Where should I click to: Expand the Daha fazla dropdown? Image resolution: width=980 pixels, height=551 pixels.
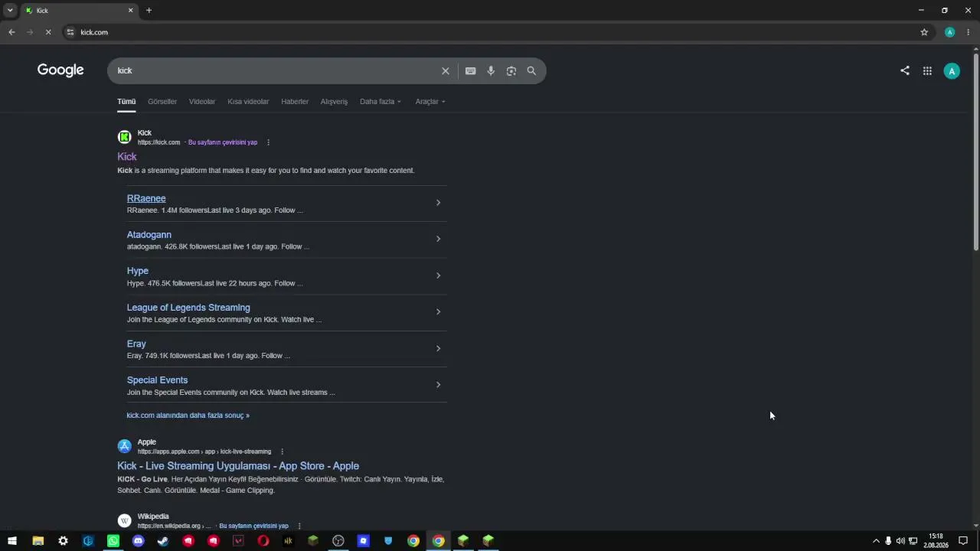tap(381, 102)
